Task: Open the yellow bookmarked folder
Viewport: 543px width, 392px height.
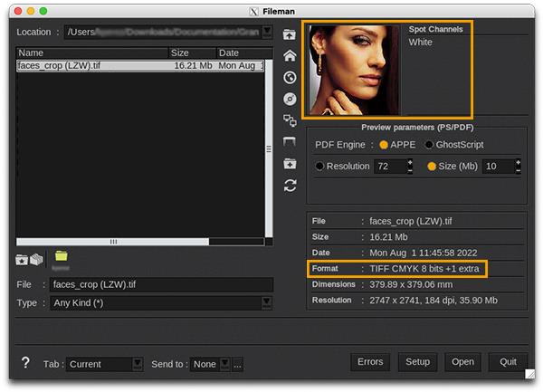Action: [x=61, y=256]
